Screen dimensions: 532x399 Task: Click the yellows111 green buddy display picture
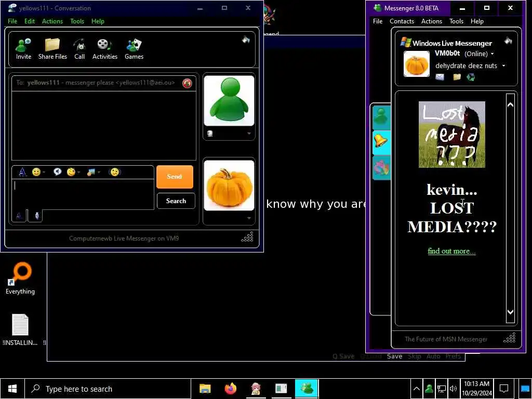[229, 101]
